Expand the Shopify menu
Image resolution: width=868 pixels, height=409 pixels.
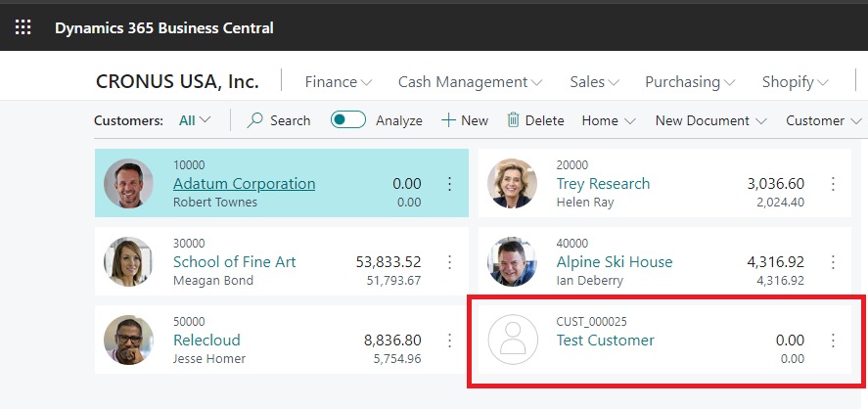[x=795, y=82]
